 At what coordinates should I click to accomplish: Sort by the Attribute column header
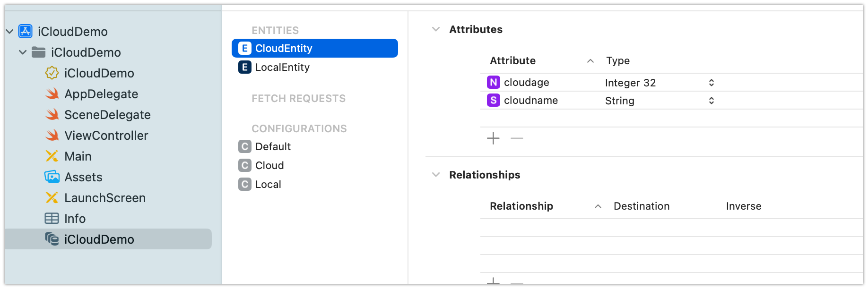pyautogui.click(x=512, y=61)
